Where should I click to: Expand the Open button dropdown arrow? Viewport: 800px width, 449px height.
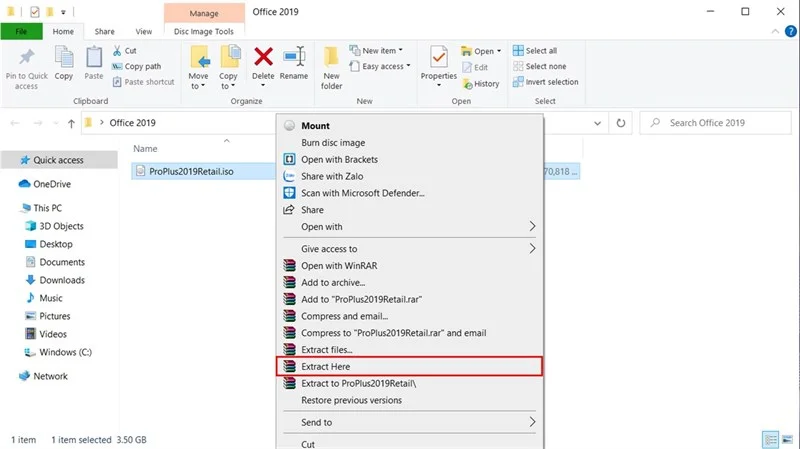[x=499, y=51]
